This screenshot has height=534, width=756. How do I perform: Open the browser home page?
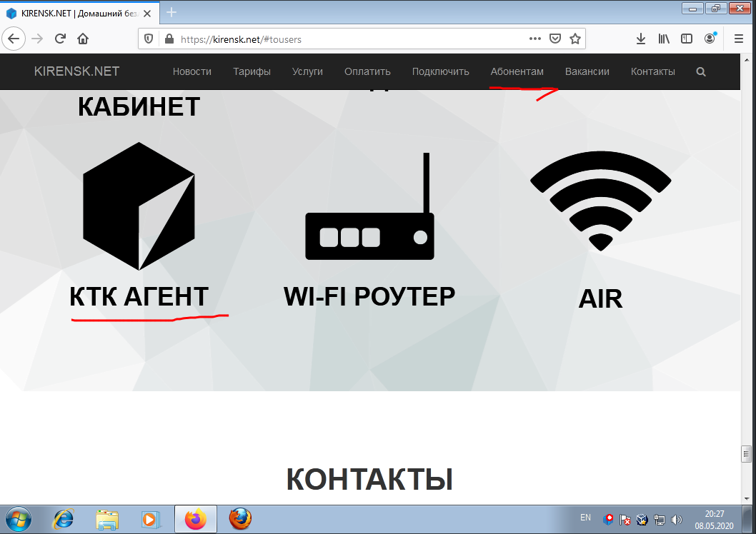coord(83,39)
